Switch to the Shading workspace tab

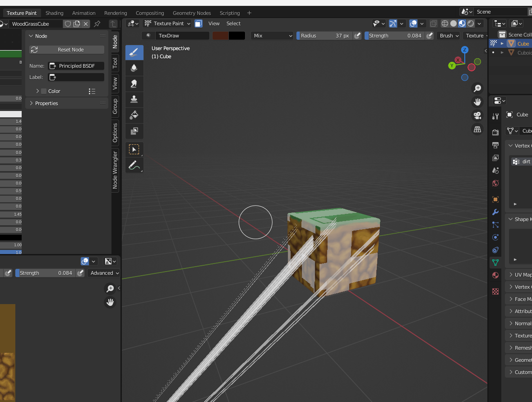[x=54, y=13]
